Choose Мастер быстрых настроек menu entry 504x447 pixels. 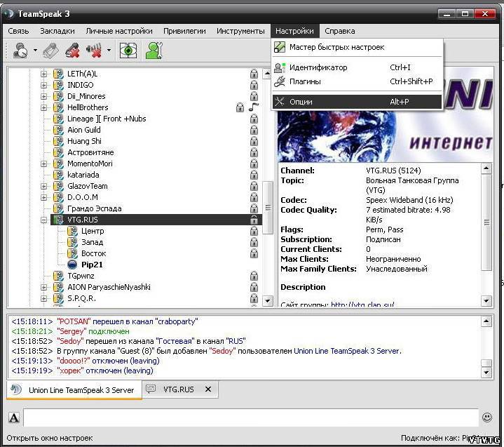point(357,47)
